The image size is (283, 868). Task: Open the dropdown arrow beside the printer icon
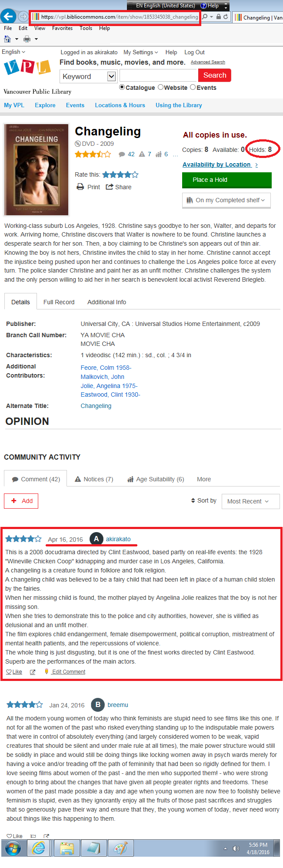pos(36,39)
